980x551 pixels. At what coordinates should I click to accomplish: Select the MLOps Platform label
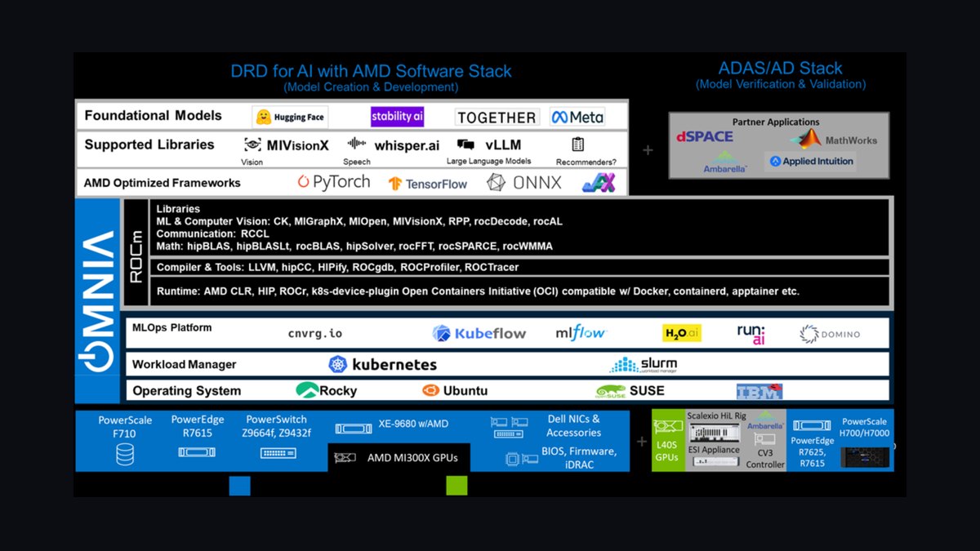[172, 327]
